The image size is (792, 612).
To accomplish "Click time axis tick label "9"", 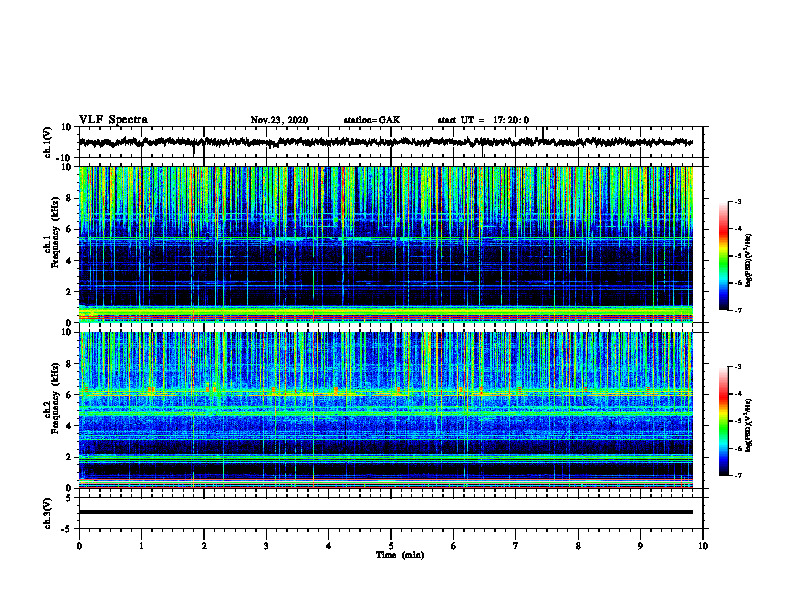I will point(640,546).
